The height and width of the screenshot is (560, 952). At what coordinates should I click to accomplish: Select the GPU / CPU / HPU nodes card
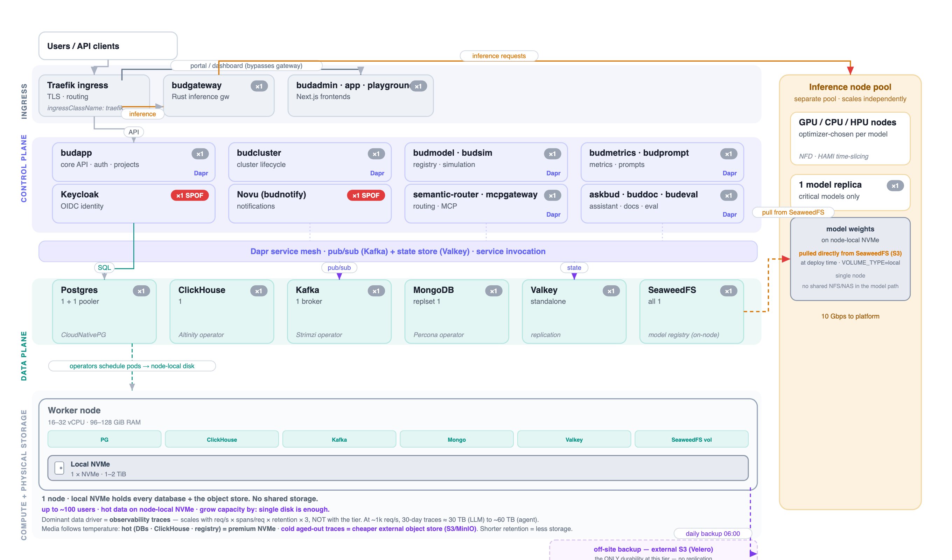click(x=850, y=139)
